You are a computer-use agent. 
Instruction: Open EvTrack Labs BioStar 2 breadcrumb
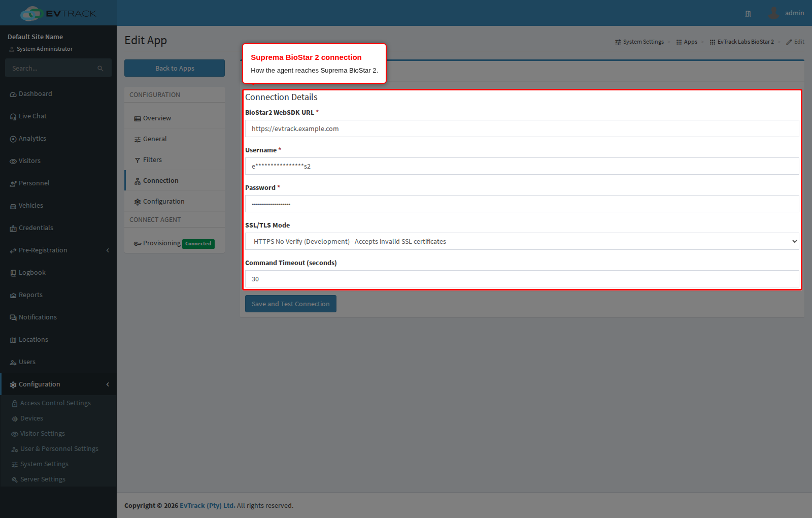click(x=742, y=42)
